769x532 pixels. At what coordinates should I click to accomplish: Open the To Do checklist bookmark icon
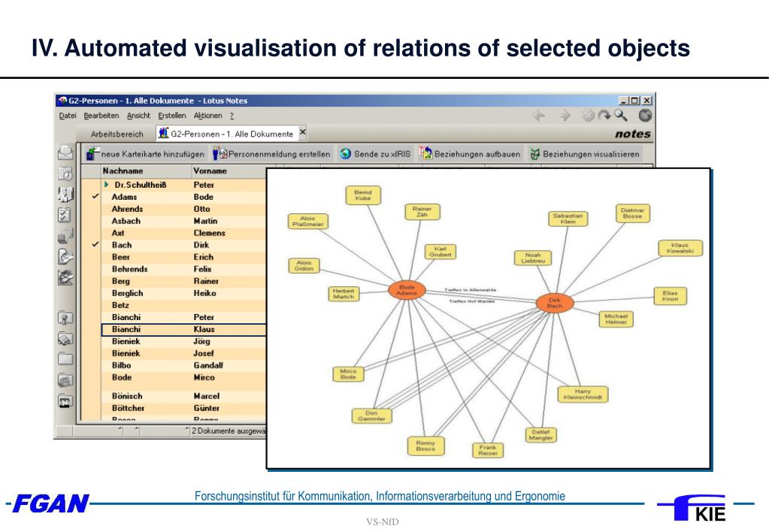click(x=65, y=215)
